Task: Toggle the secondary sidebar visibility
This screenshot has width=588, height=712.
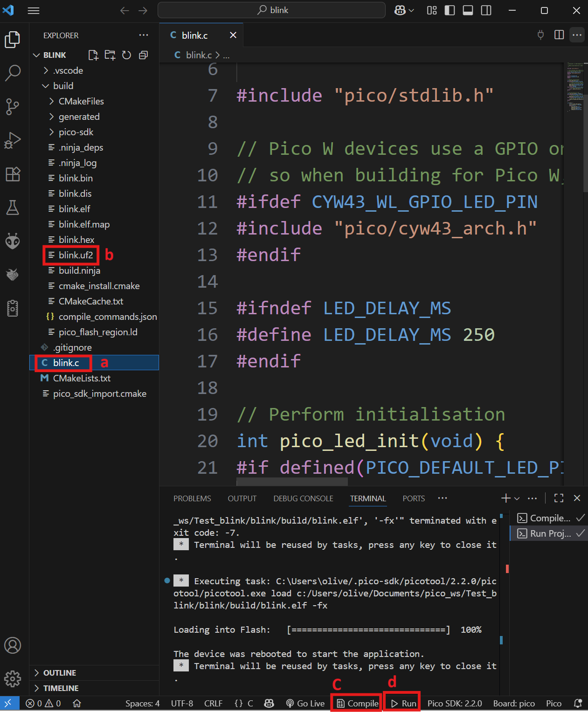Action: pos(486,10)
